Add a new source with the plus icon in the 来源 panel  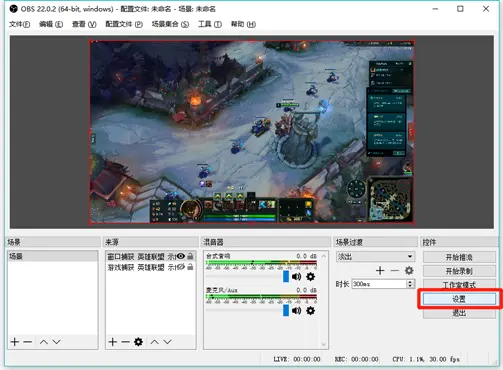[113, 342]
